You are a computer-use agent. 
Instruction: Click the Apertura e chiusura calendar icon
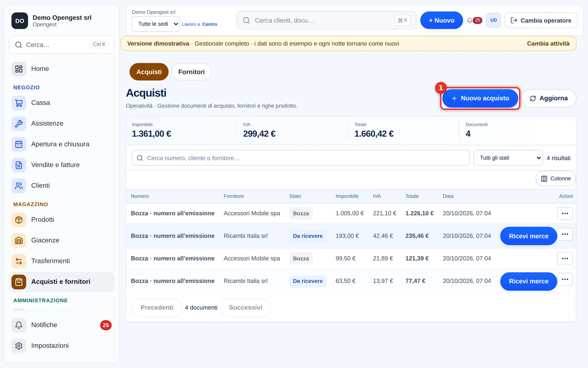[19, 144]
